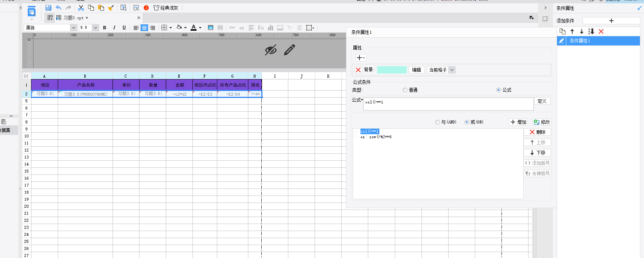Click the 修改 modify condition button
This screenshot has height=258, width=644.
[542, 122]
